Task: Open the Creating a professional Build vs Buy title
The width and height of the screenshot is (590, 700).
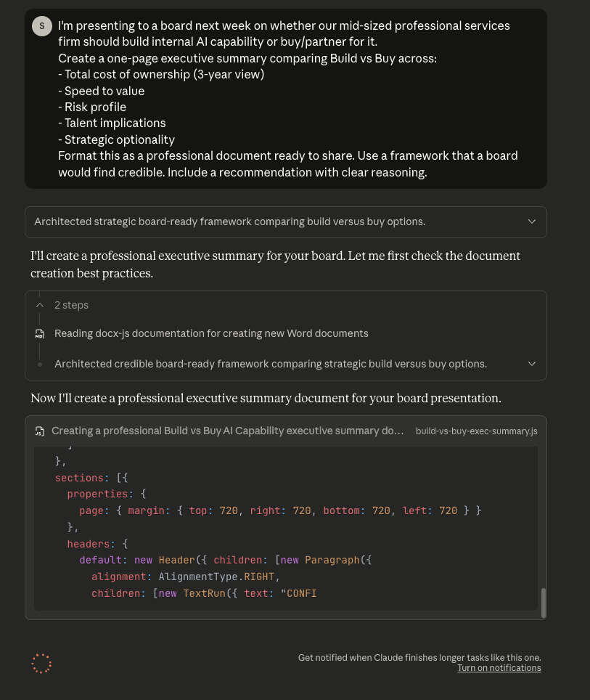Action: (227, 431)
